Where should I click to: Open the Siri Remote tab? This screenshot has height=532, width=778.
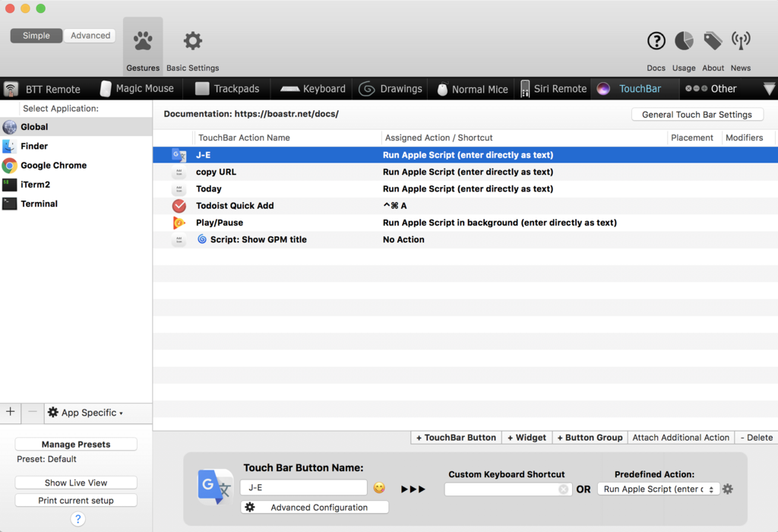(x=553, y=89)
